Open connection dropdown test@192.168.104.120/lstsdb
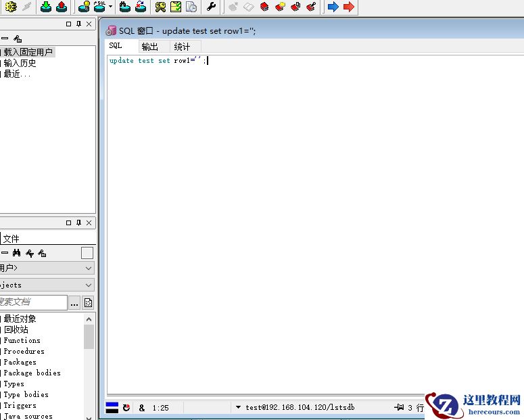 238,407
